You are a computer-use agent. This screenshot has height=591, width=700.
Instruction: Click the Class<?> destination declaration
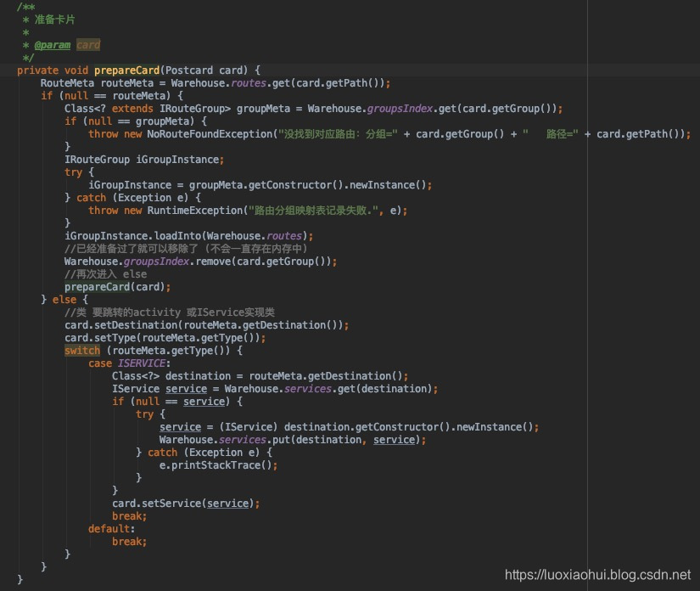pos(171,376)
